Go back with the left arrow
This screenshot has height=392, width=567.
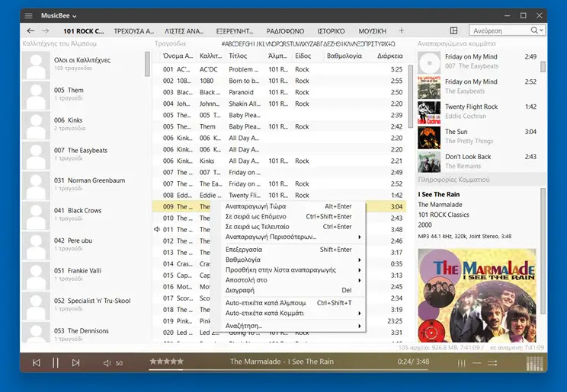pyautogui.click(x=30, y=31)
